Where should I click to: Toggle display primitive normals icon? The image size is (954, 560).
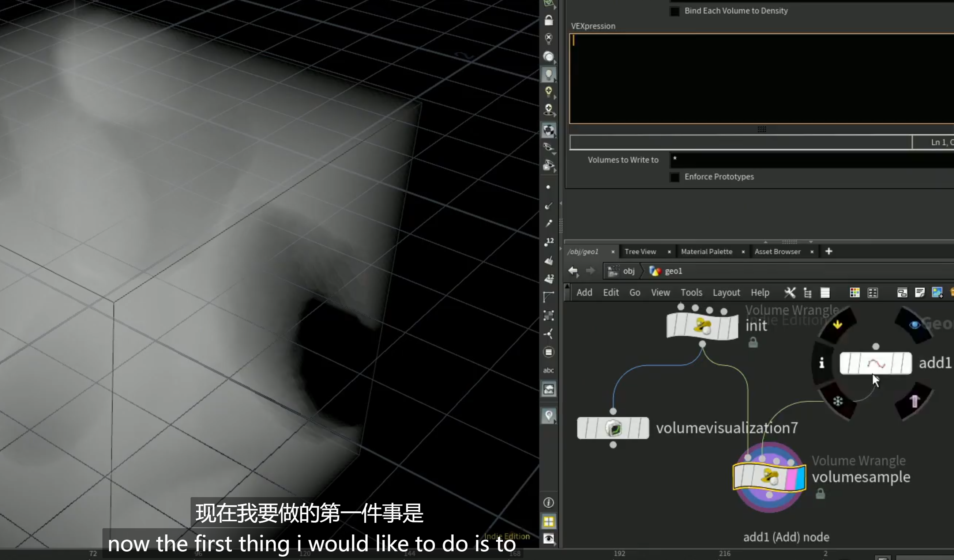[x=549, y=260]
